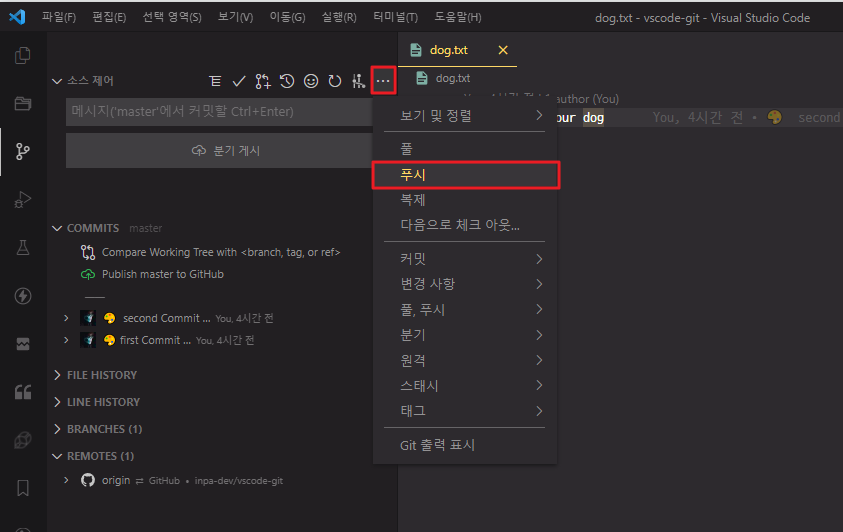Open the bookmark icon in activity bar
843x532 pixels.
click(23, 488)
